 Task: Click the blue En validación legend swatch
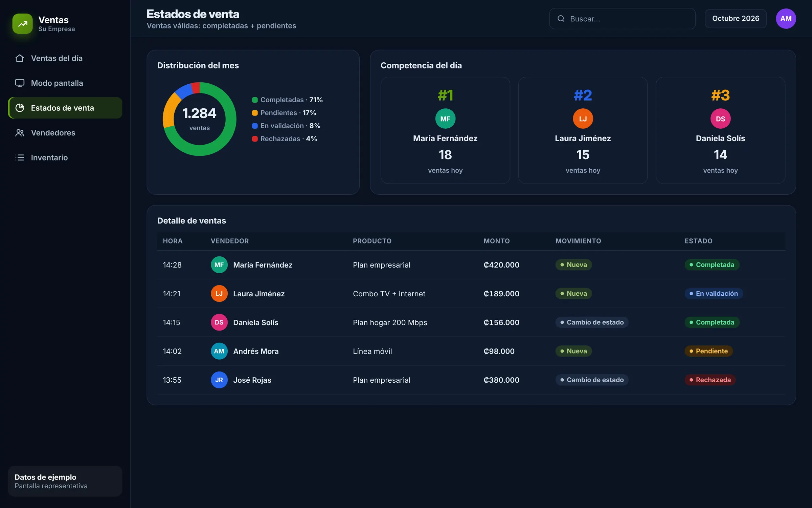click(255, 126)
